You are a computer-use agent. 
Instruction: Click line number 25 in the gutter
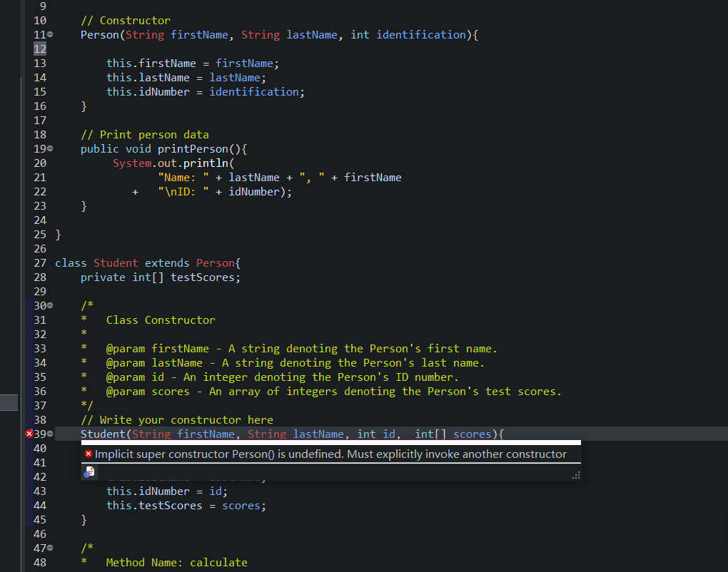40,234
